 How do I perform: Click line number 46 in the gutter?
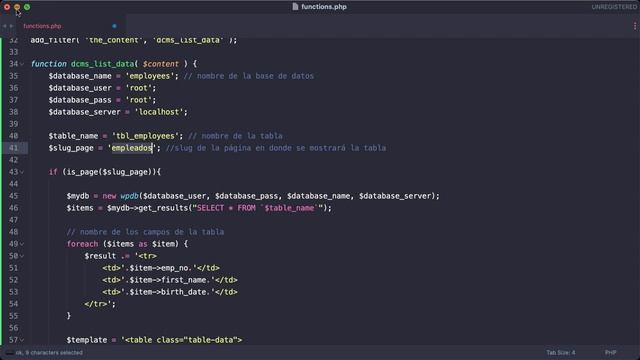[x=13, y=208]
